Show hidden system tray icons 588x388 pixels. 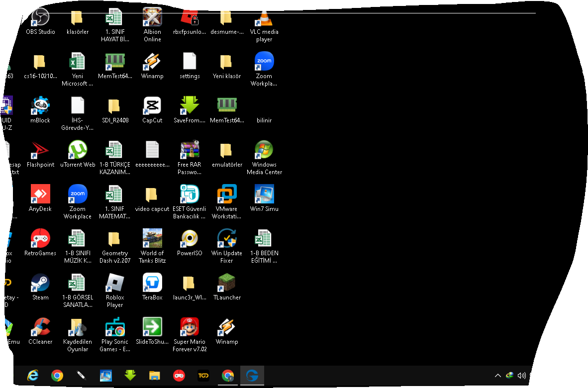coord(497,375)
